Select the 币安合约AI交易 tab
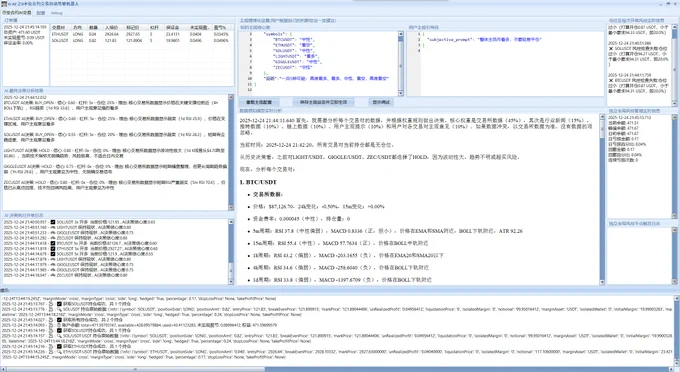Viewport: 680px width, 372px height. [17, 13]
